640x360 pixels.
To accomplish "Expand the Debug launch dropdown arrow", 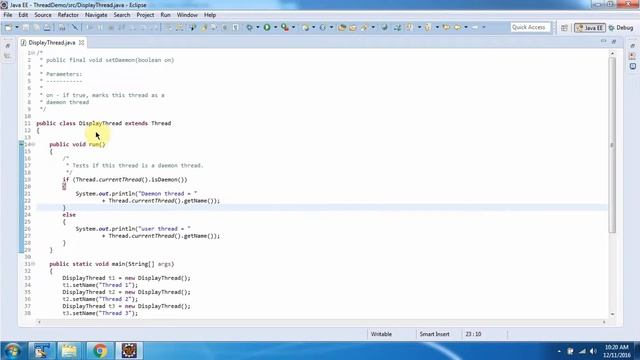I will pyautogui.click(x=258, y=27).
